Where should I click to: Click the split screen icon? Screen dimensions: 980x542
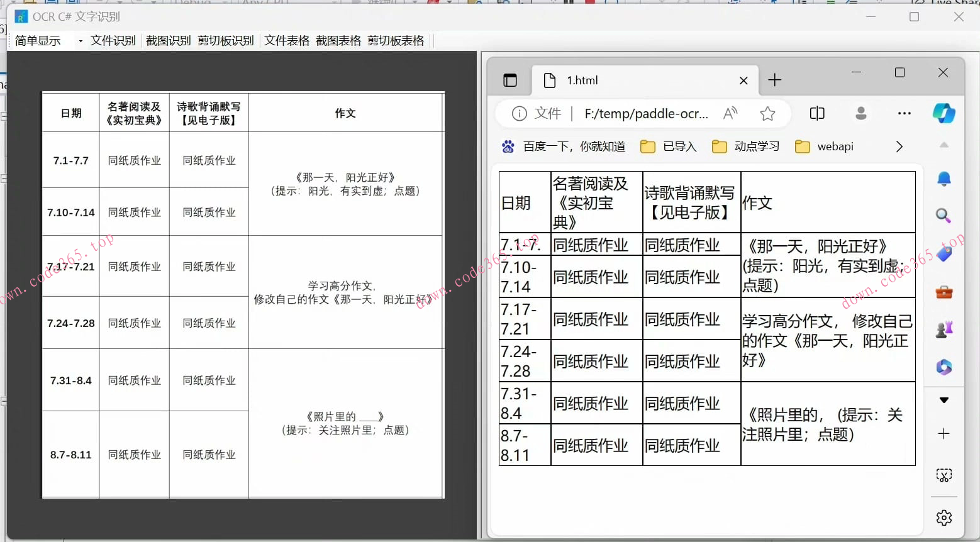point(817,113)
